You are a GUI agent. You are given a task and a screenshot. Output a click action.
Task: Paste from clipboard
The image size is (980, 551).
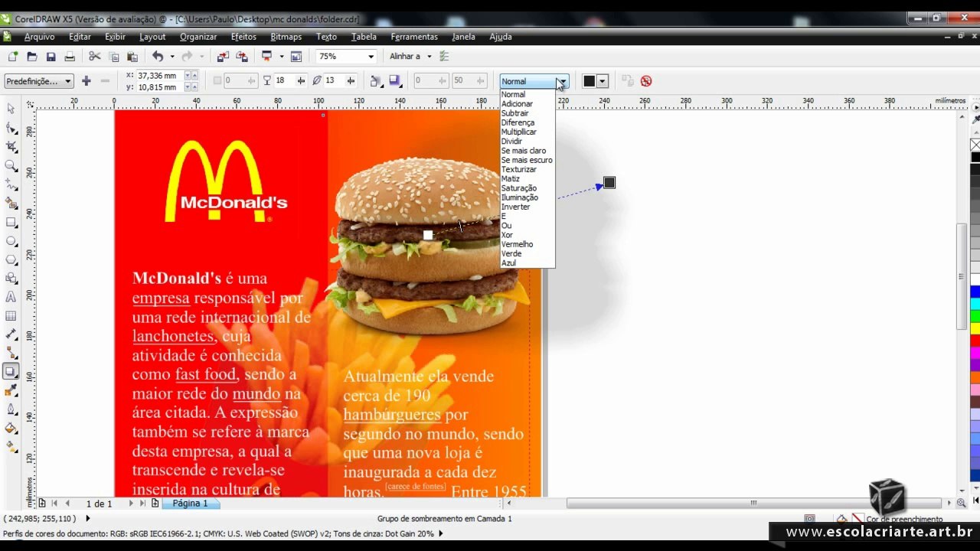tap(132, 57)
